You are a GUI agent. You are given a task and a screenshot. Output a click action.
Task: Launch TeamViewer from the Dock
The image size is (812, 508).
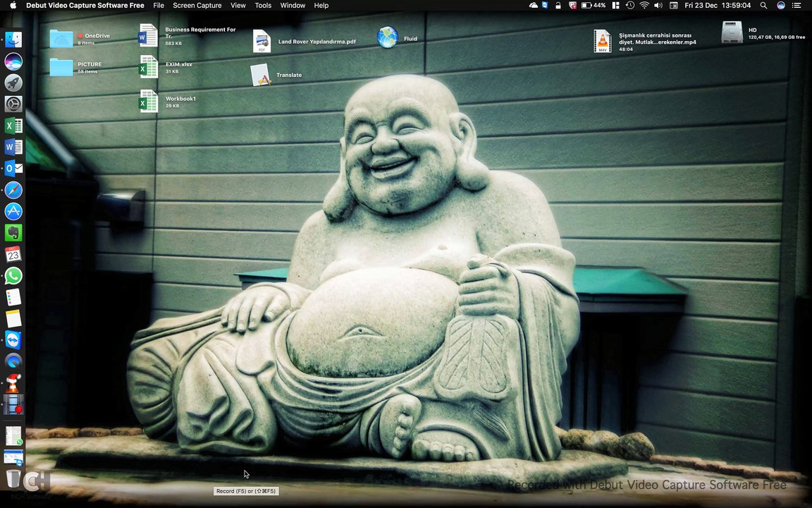point(13,340)
